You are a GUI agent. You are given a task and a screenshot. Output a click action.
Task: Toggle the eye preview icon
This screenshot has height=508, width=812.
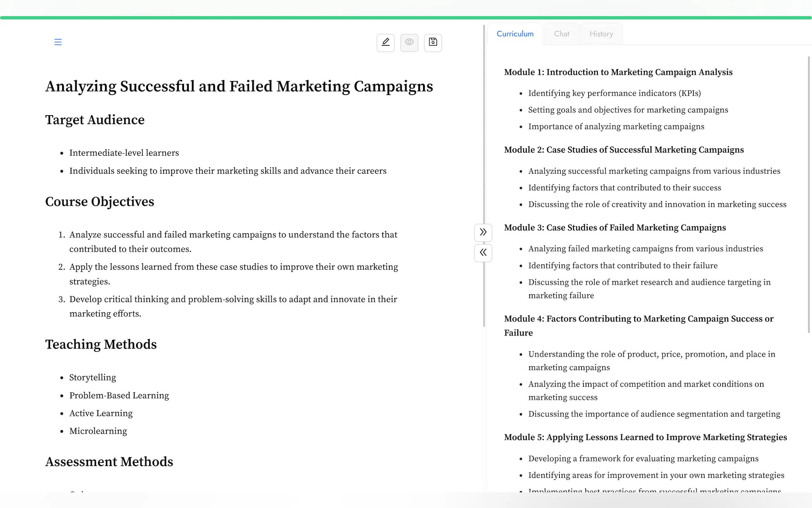coord(409,42)
